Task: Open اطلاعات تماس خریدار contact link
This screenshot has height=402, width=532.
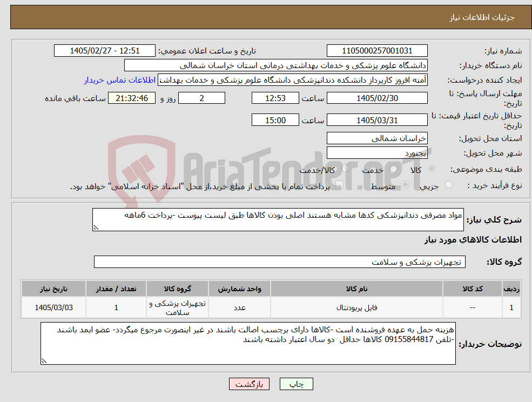Action: [x=120, y=80]
